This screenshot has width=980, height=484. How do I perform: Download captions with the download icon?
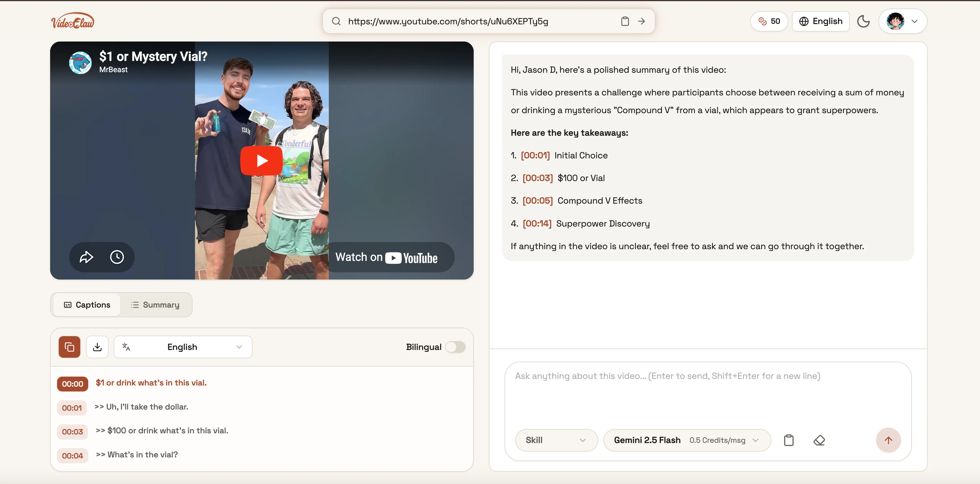pyautogui.click(x=97, y=347)
